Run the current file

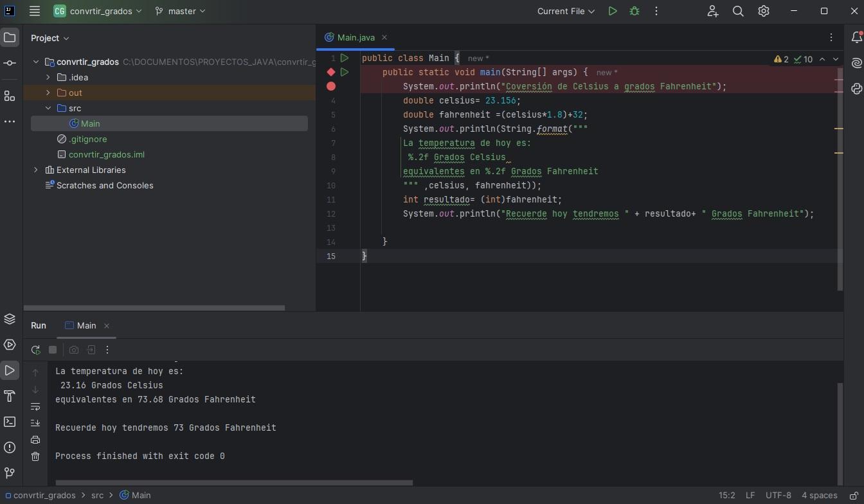click(613, 11)
